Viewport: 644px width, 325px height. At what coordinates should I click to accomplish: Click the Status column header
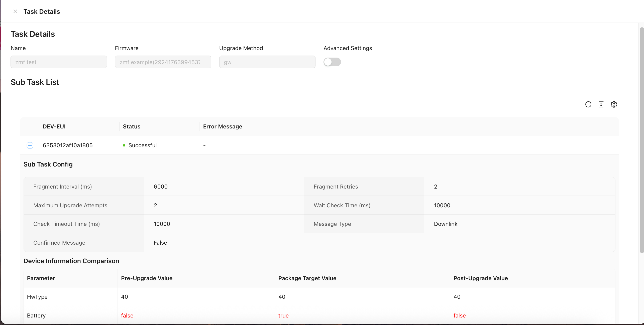pyautogui.click(x=132, y=126)
